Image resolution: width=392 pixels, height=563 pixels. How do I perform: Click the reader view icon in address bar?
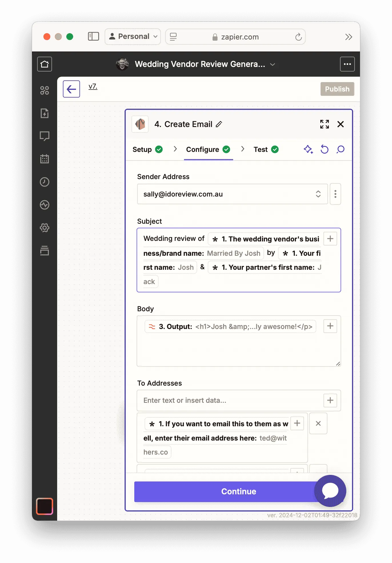pos(173,37)
